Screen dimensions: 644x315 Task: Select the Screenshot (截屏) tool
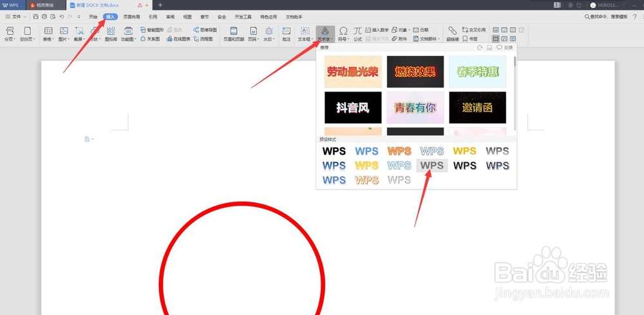(79, 33)
